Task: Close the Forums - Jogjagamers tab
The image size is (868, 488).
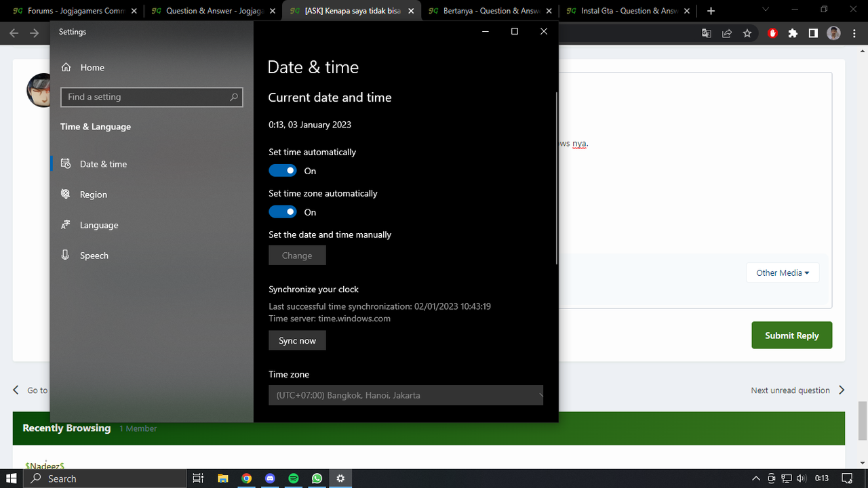Action: pyautogui.click(x=134, y=11)
